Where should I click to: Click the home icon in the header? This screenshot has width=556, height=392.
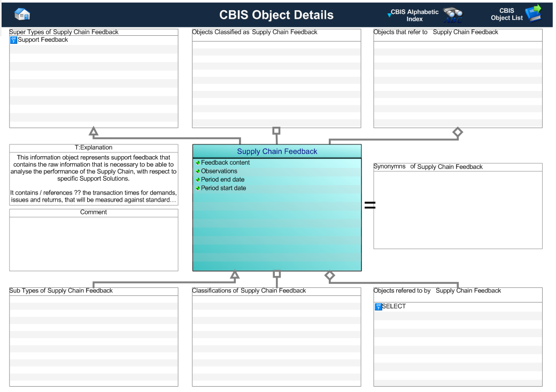coord(22,14)
